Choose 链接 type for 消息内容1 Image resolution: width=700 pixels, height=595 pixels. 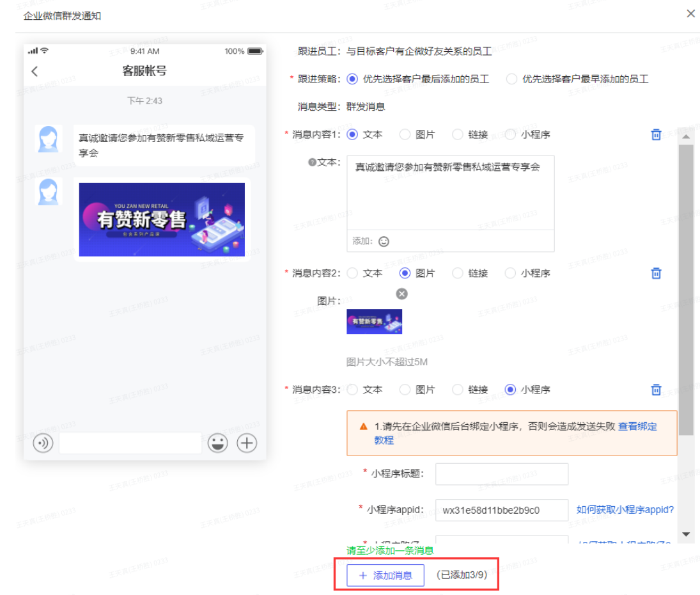(458, 134)
